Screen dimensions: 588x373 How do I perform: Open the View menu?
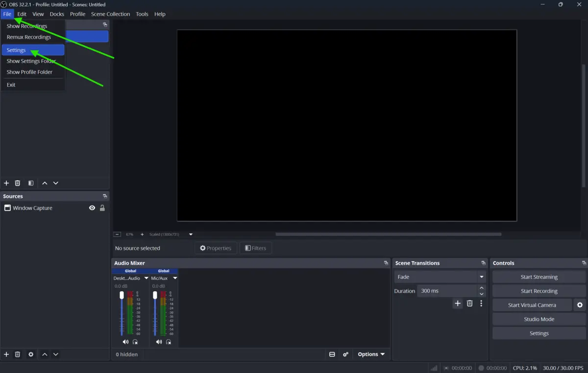(38, 14)
